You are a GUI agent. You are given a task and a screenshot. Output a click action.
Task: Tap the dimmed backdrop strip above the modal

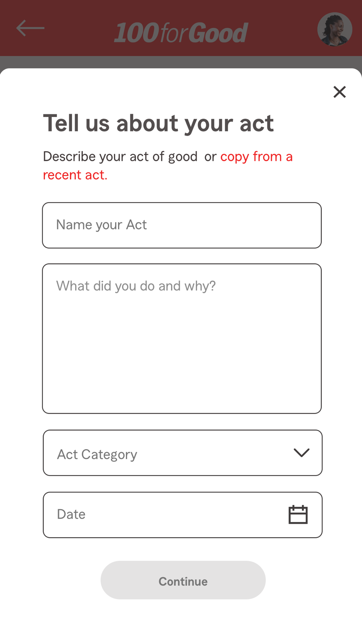pyautogui.click(x=181, y=62)
